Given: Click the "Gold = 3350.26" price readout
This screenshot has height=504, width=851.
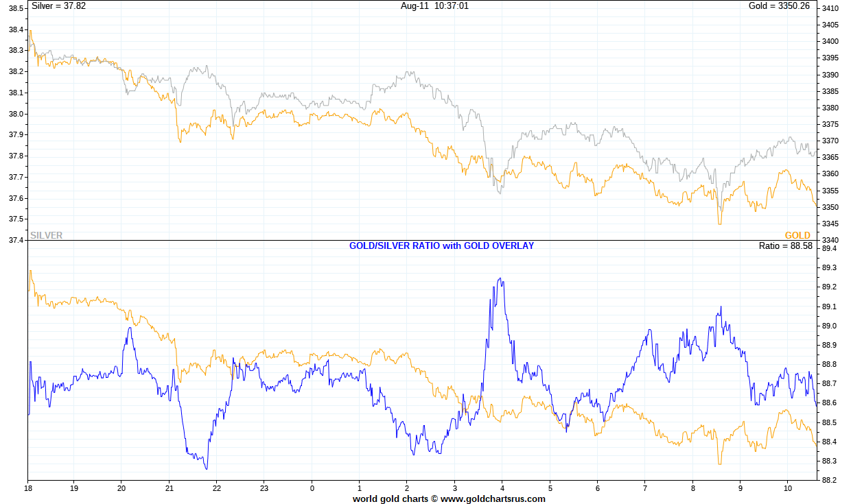Looking at the screenshot, I should pyautogui.click(x=779, y=5).
